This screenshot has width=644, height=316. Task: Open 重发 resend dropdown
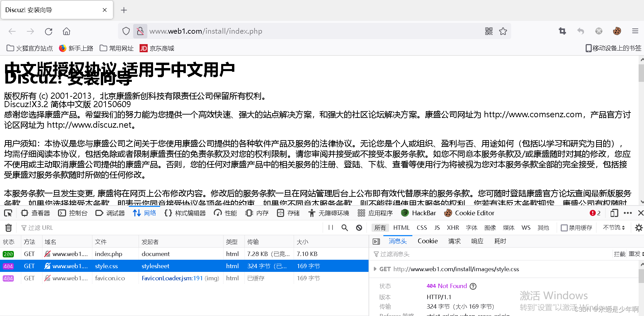pyautogui.click(x=636, y=254)
